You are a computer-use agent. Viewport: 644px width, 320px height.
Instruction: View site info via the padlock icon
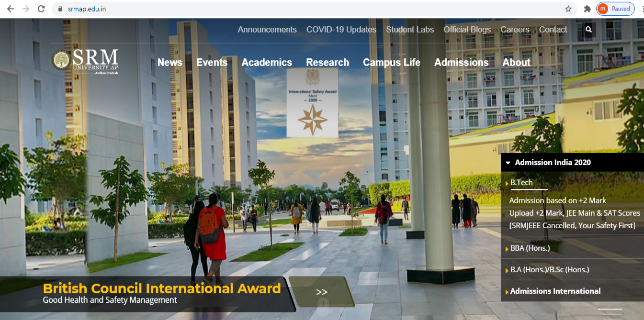(x=60, y=9)
